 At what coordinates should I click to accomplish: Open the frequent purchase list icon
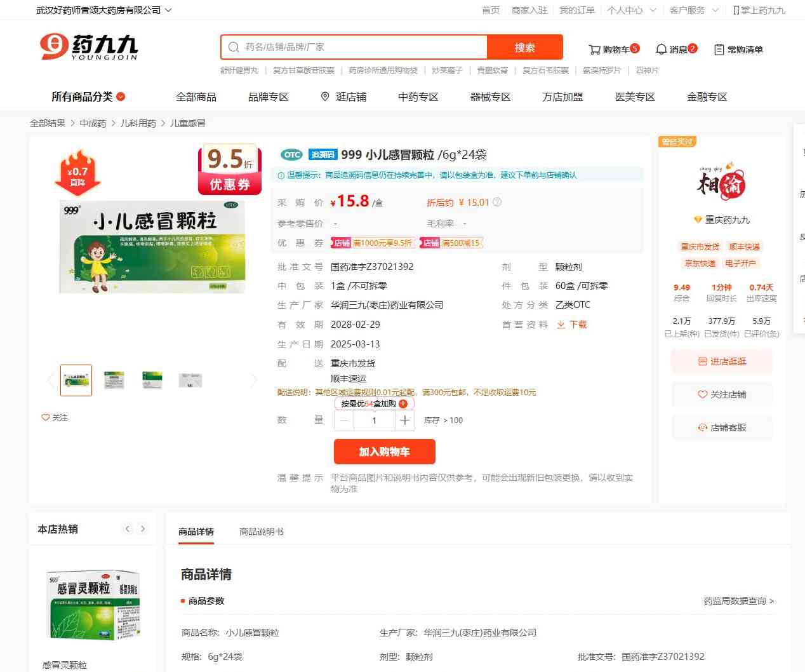pos(719,50)
